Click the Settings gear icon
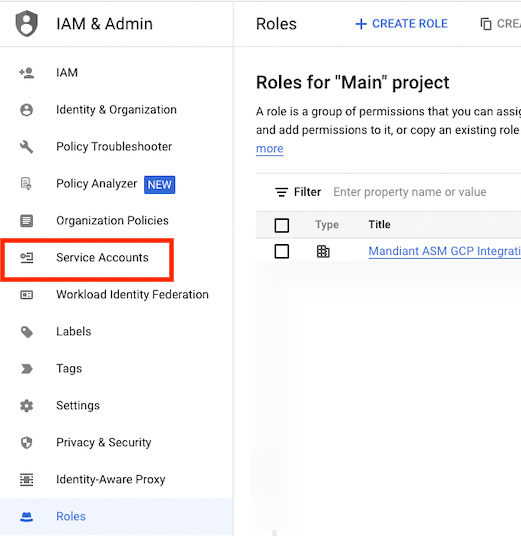The image size is (521, 536). 26,405
